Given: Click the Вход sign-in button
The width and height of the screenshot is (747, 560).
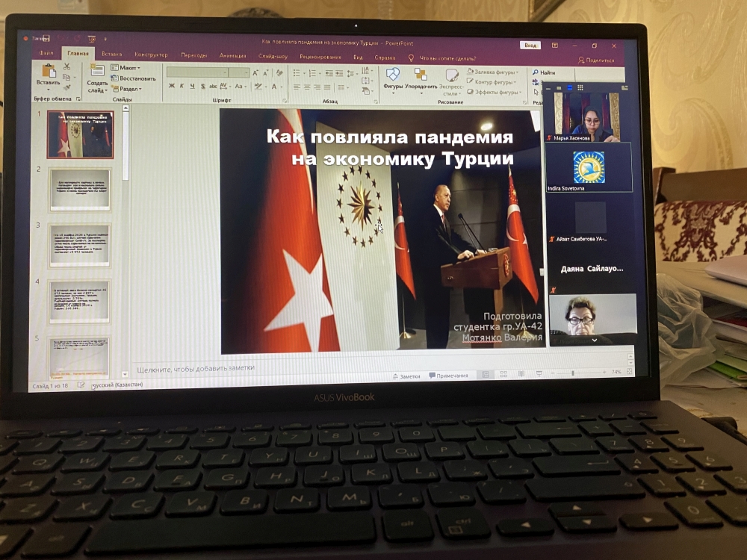Looking at the screenshot, I should (530, 46).
